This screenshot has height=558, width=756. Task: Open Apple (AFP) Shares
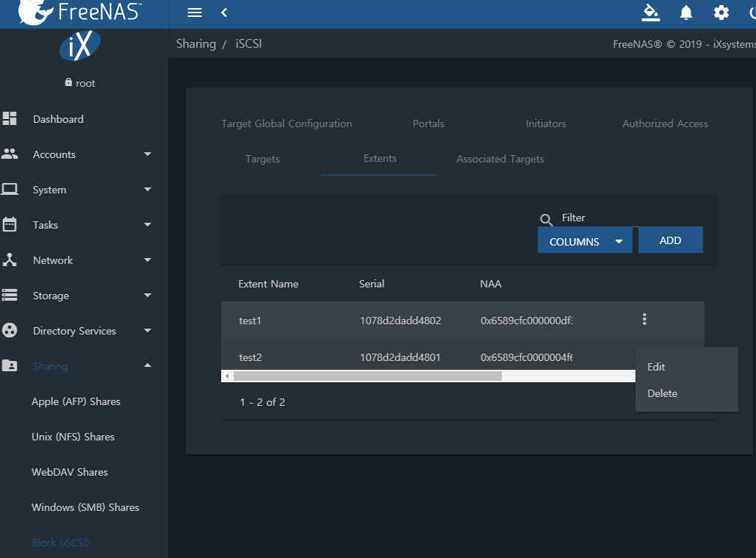(76, 401)
